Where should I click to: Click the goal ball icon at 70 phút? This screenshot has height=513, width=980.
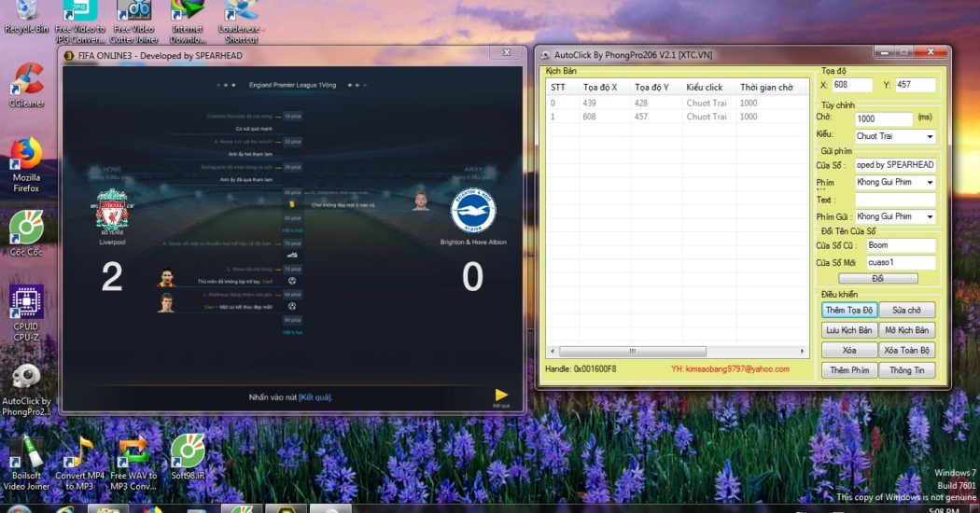[292, 281]
